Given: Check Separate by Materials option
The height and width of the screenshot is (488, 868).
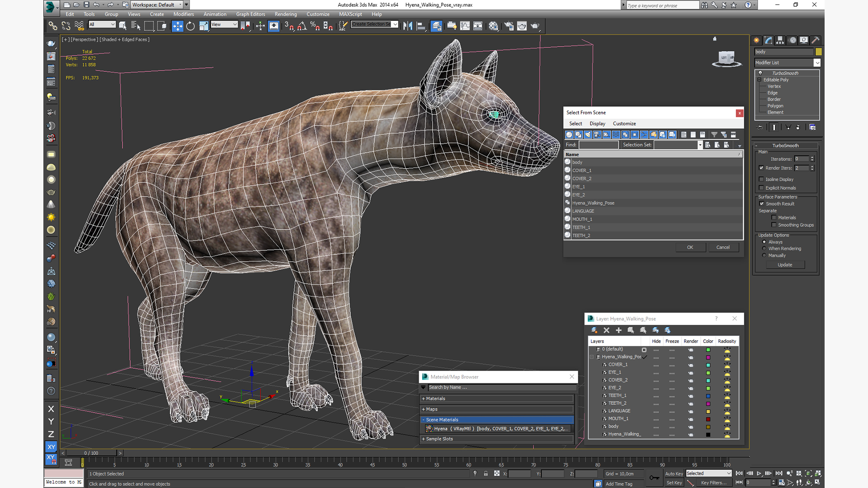Looking at the screenshot, I should pyautogui.click(x=774, y=218).
